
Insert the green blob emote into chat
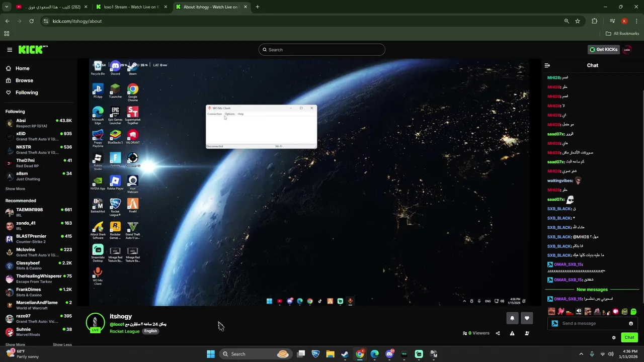click(633, 312)
